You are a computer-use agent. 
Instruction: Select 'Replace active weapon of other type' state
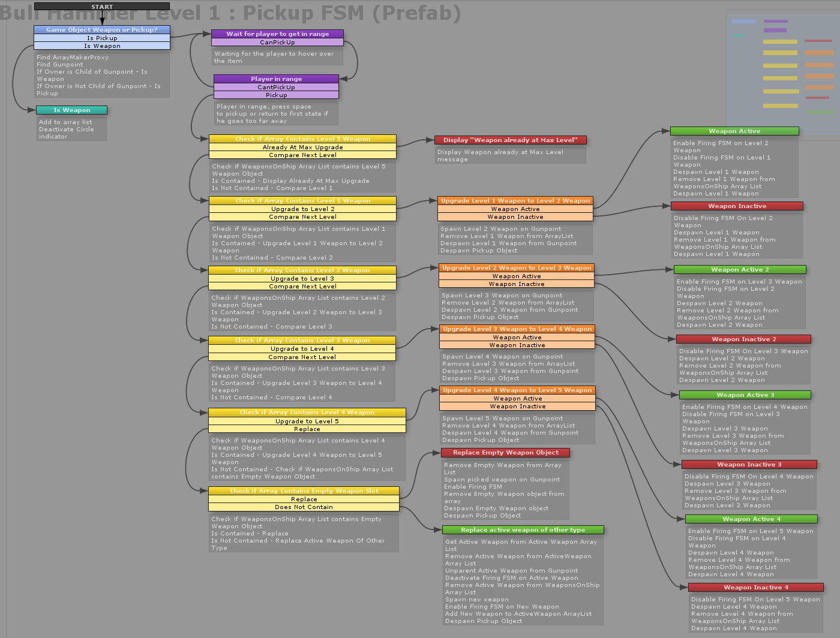[x=523, y=530]
